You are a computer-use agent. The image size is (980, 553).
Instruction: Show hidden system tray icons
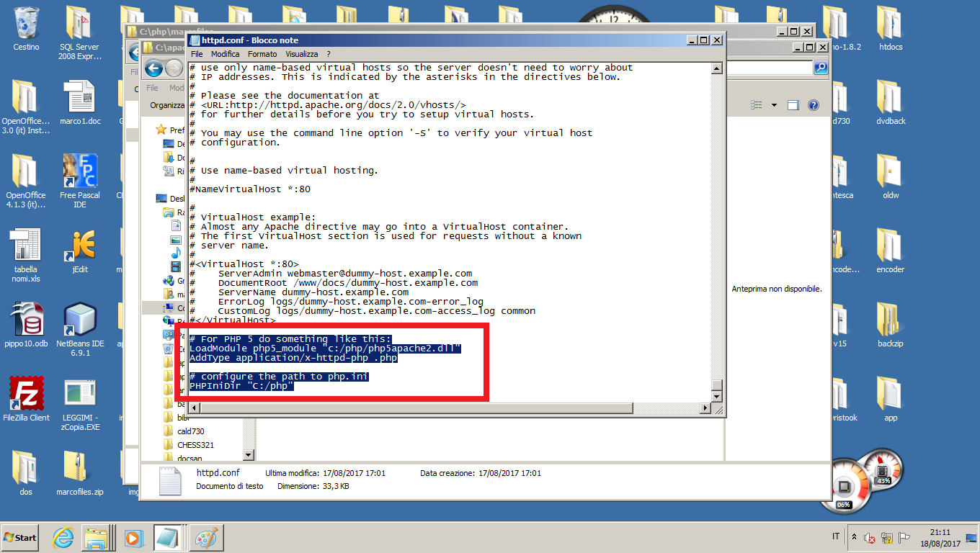tap(855, 537)
